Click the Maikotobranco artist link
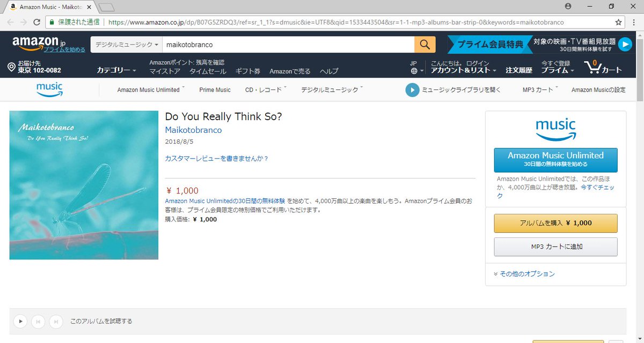Screen dimensions: 644x343 click(193, 130)
